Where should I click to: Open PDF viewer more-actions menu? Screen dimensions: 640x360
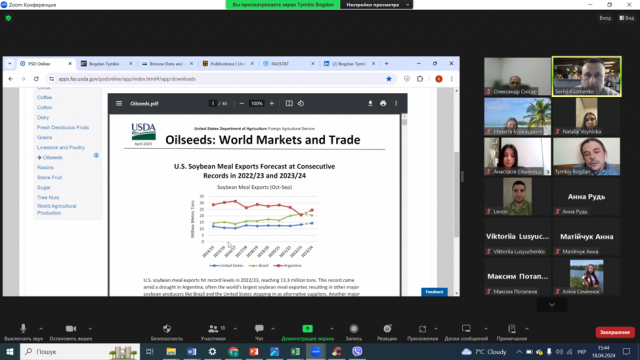[x=396, y=103]
